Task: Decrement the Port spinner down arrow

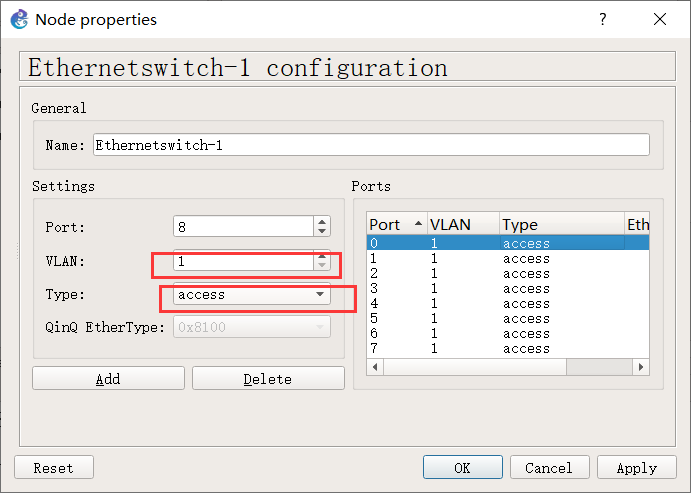Action: [x=322, y=232]
